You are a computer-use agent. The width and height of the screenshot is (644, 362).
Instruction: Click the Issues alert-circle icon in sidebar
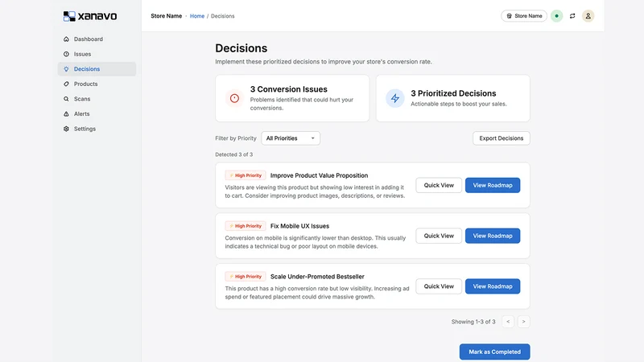66,54
